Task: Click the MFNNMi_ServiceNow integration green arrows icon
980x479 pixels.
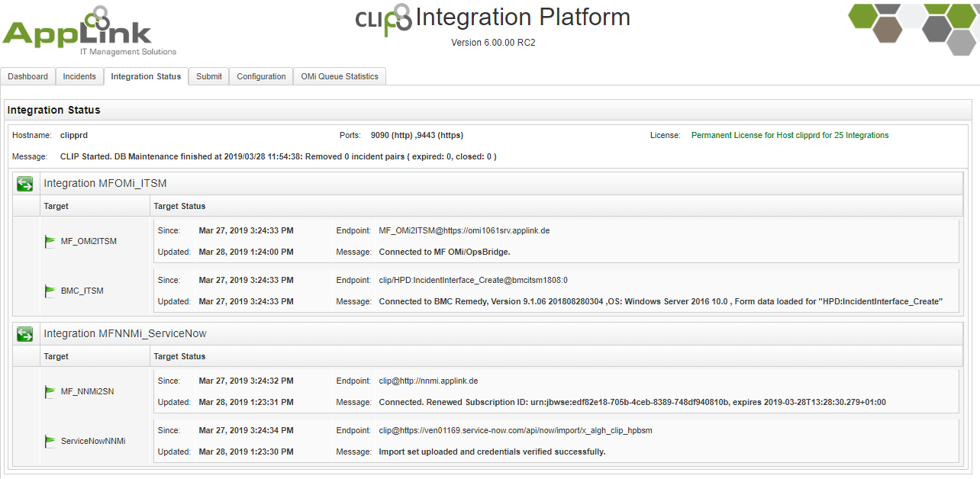Action: (25, 334)
